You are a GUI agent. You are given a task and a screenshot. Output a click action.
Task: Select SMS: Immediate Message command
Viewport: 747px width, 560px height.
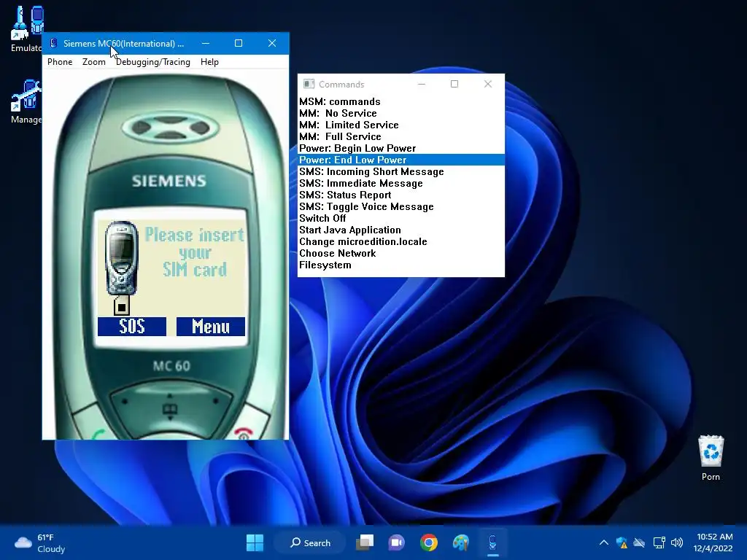[401, 183]
